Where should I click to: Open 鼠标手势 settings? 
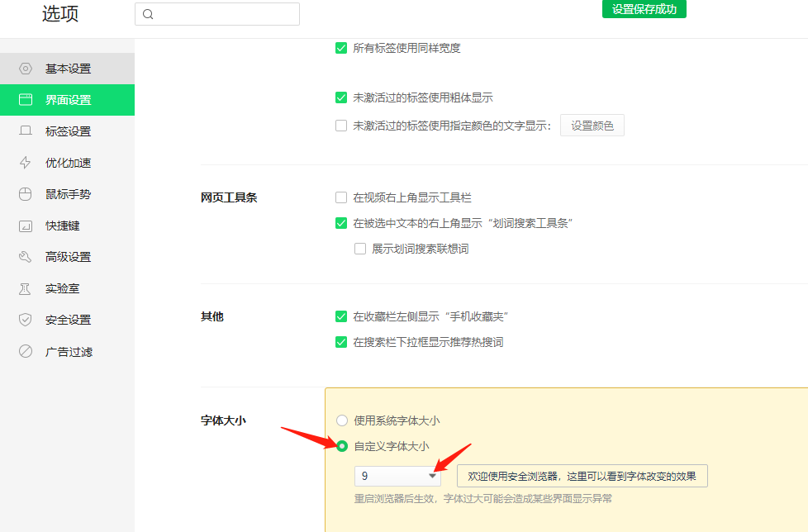(67, 194)
